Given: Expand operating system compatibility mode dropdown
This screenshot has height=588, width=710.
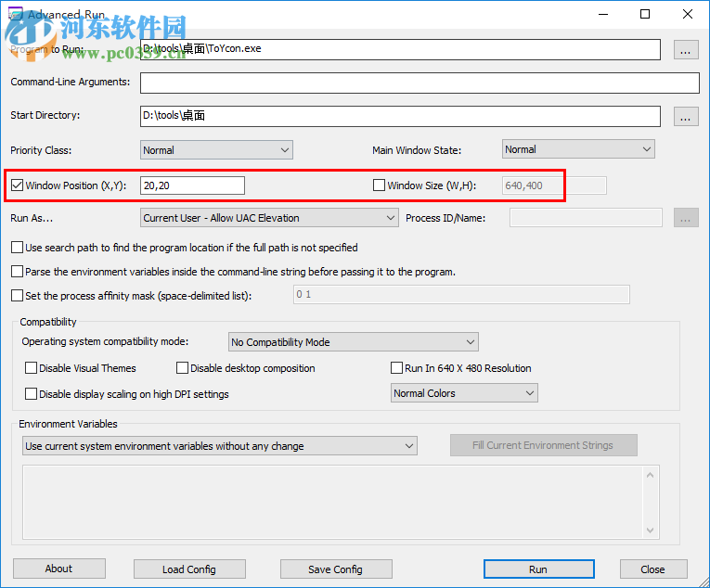Looking at the screenshot, I should pos(354,341).
